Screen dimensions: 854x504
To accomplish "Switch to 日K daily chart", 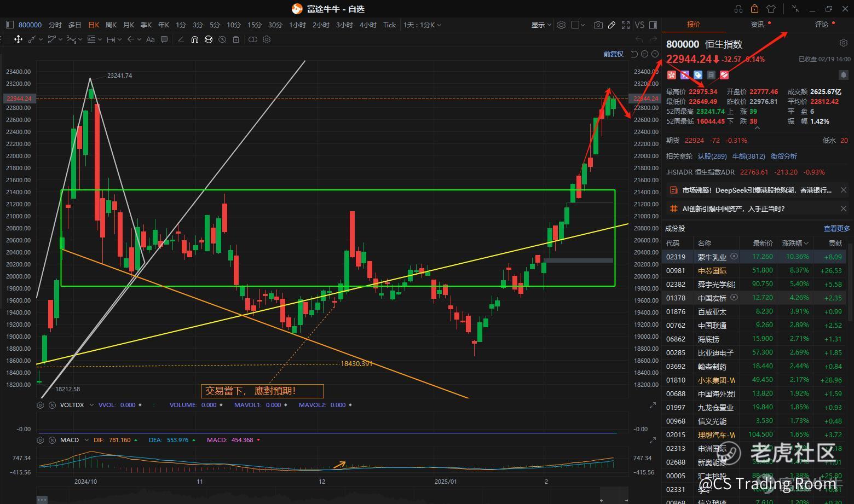I will (94, 25).
